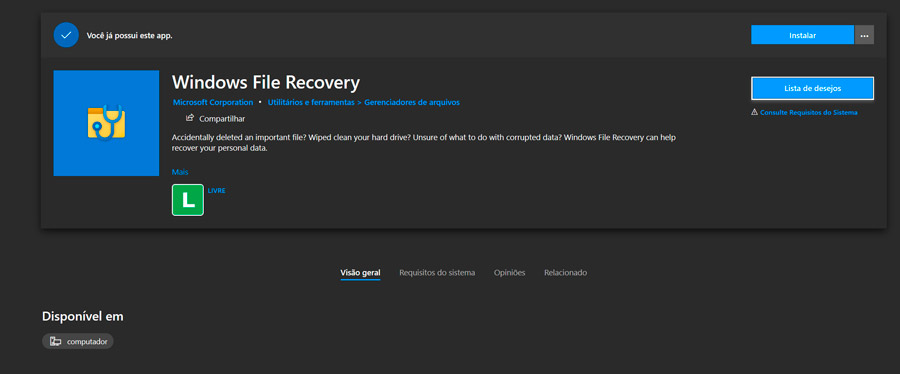Add app via Lista de desejos button
This screenshot has width=900, height=374.
[812, 88]
